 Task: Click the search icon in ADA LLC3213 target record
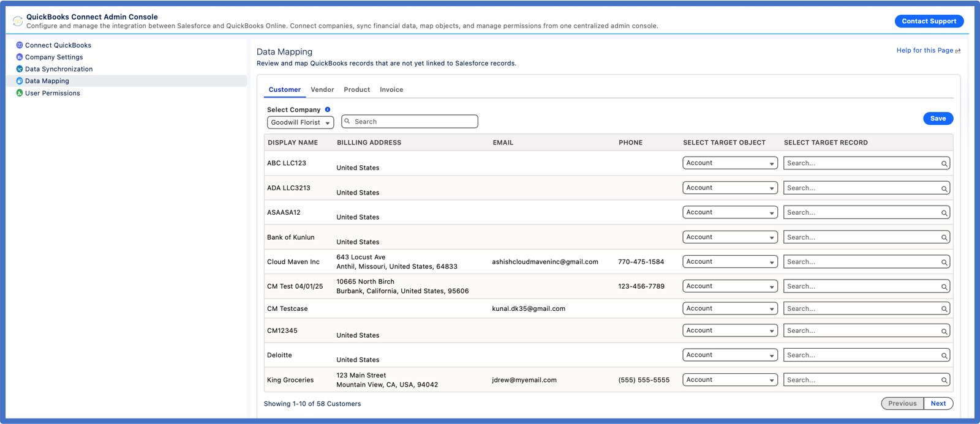(x=944, y=188)
